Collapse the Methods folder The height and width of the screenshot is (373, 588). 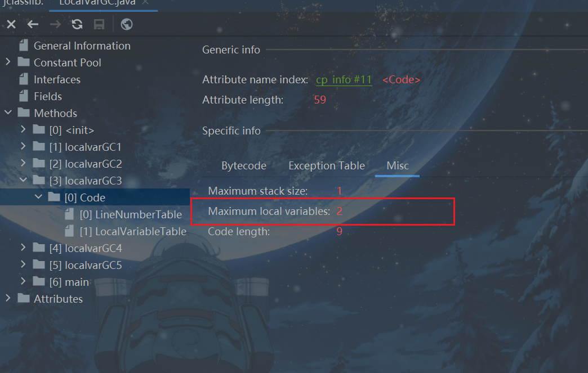pos(8,113)
